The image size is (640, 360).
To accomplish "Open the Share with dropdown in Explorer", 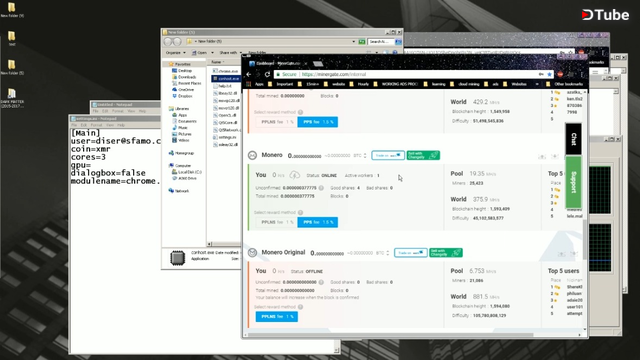I will (x=230, y=53).
